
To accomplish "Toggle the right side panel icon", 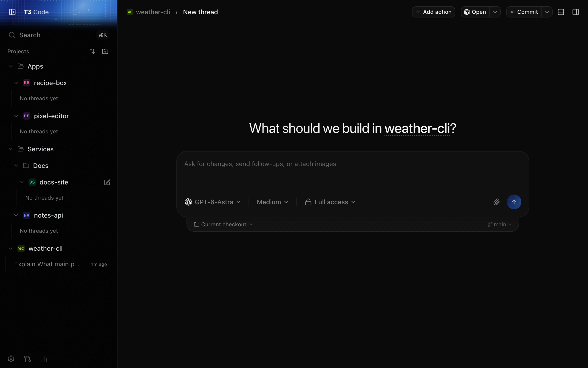I will [576, 12].
